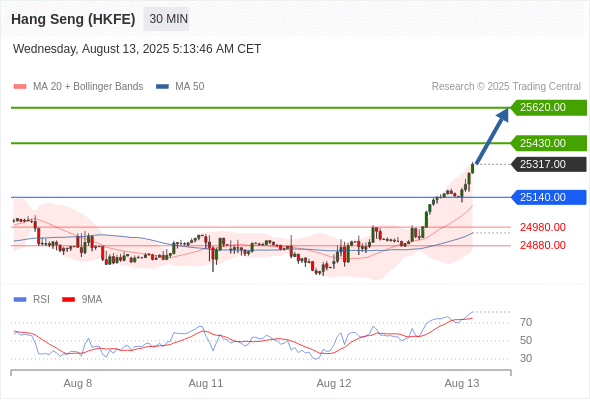Click the 25317.00 current price tag
This screenshot has width=590, height=400.
(549, 164)
